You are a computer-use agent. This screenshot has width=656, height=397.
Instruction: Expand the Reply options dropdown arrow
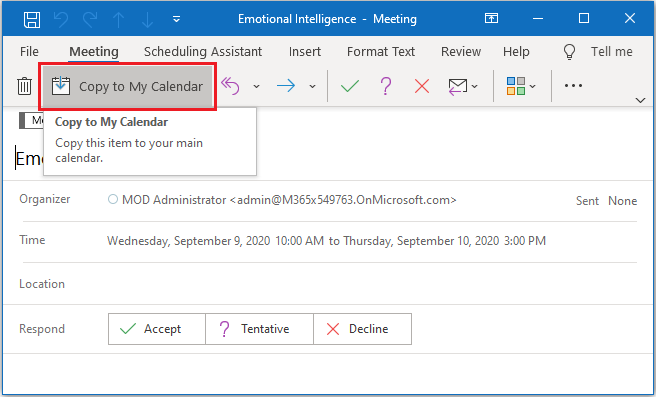[256, 86]
